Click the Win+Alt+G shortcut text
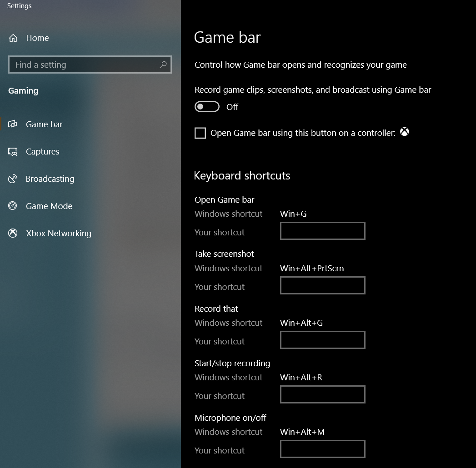This screenshot has height=468, width=476. point(301,323)
